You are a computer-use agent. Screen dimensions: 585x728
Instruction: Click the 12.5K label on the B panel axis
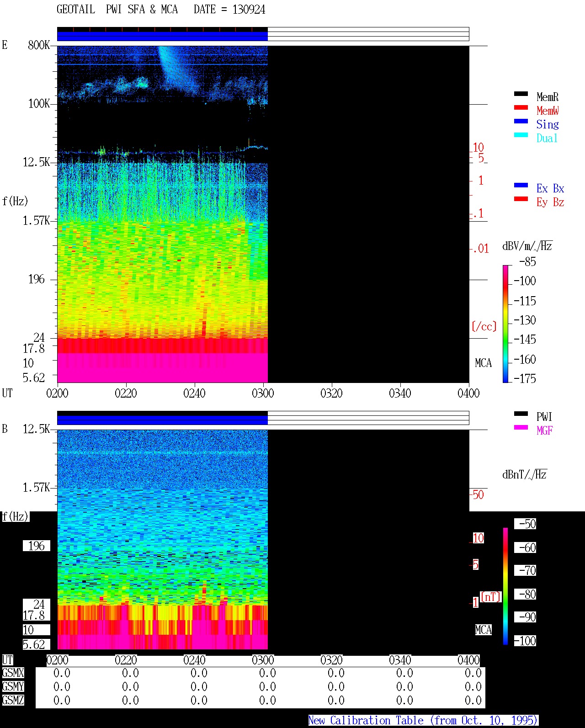pyautogui.click(x=37, y=429)
